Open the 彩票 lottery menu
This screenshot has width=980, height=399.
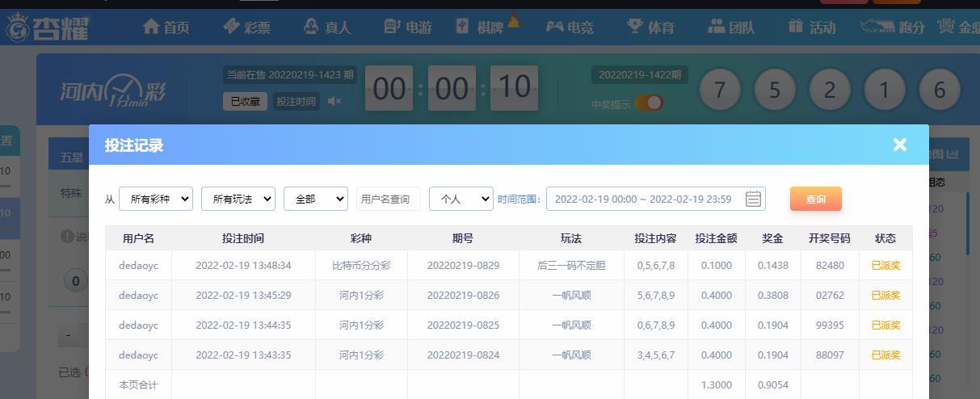247,27
